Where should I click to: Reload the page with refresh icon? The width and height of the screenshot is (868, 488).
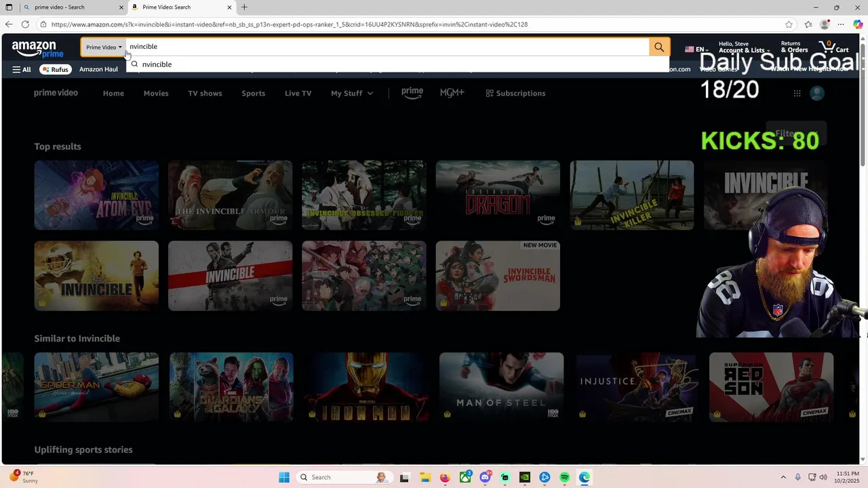(25, 24)
